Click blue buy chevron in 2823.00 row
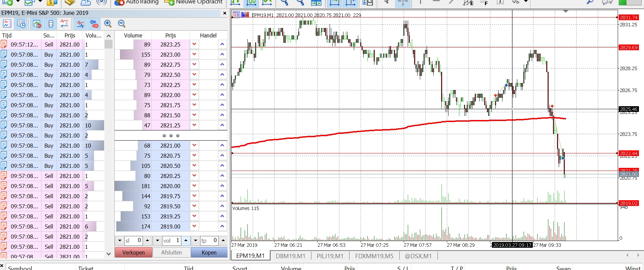This screenshot has height=270, width=644. (222, 54)
